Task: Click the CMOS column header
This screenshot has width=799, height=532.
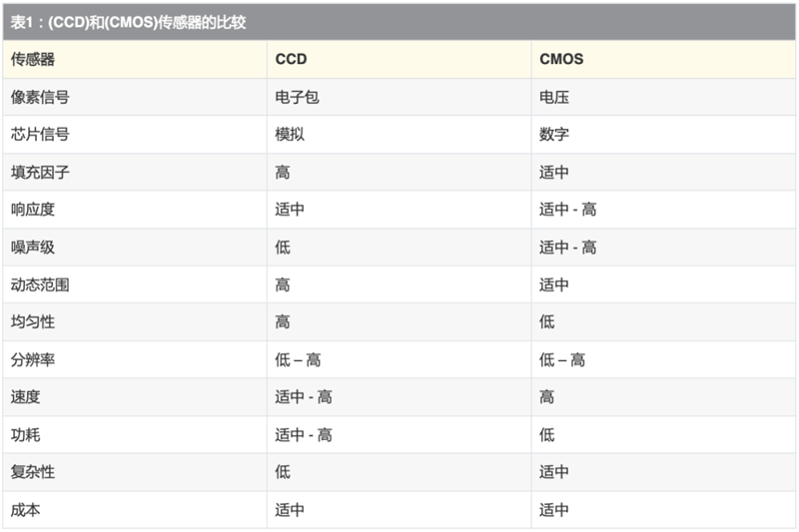Action: pyautogui.click(x=561, y=60)
